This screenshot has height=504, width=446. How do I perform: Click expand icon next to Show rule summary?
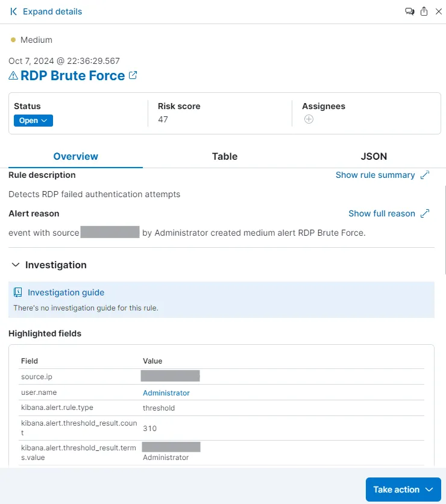click(425, 175)
